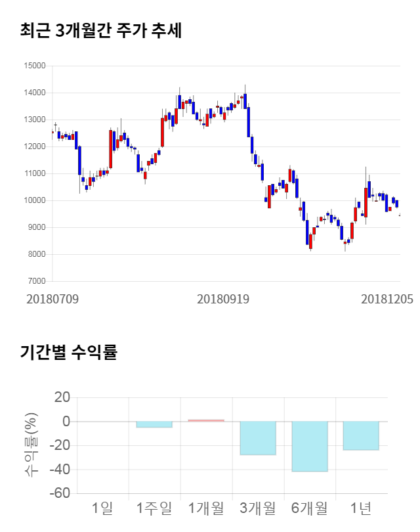Select the 7000 price axis label
Image resolution: width=420 pixels, height=532 pixels.
(35, 281)
